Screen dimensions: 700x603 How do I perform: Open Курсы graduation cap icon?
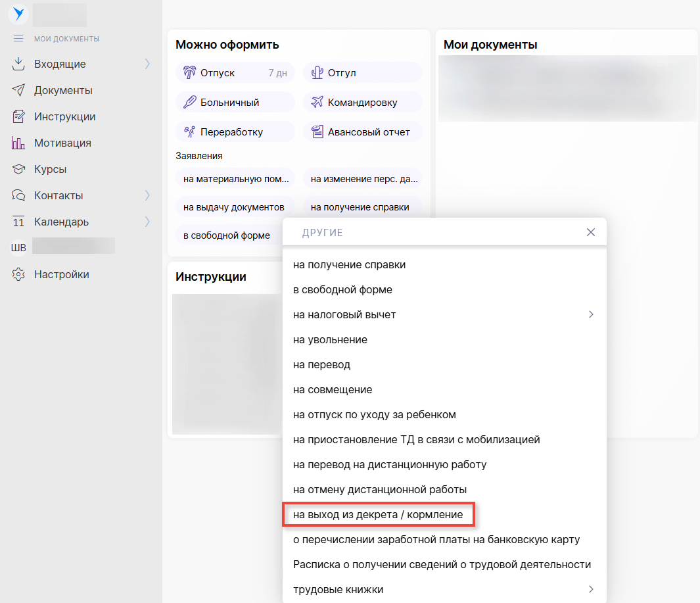(x=18, y=169)
